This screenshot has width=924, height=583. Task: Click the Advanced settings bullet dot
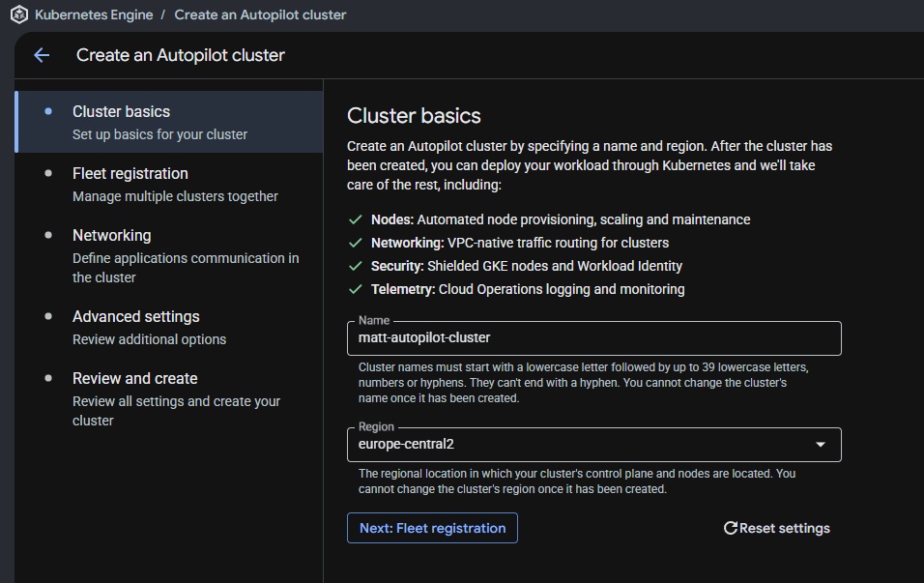click(x=48, y=316)
